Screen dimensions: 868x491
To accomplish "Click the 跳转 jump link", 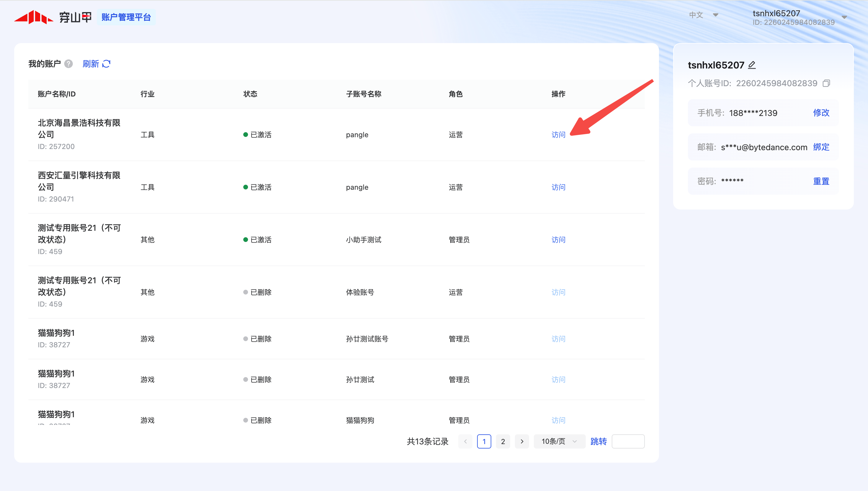I will [x=598, y=441].
